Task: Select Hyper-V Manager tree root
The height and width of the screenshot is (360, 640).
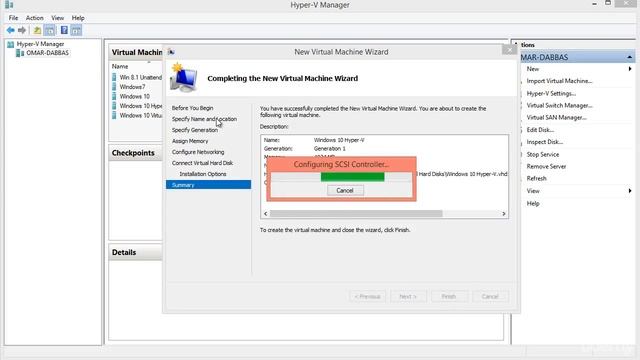Action: point(40,44)
